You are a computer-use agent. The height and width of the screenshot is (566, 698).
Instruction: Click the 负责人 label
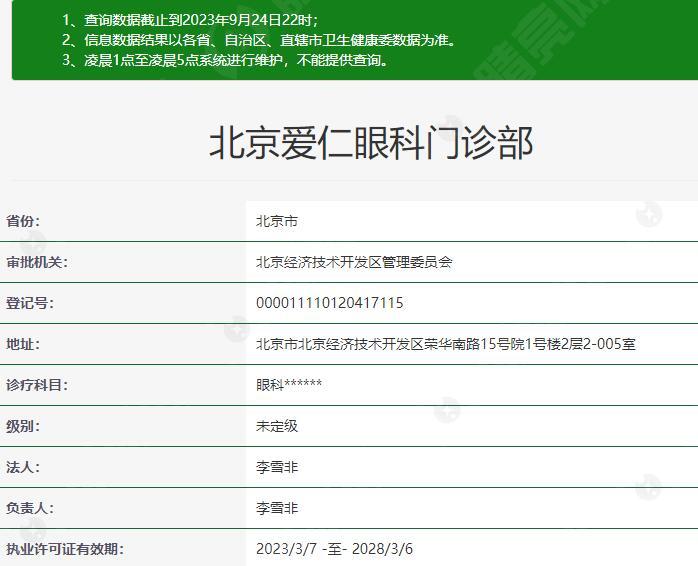29,508
